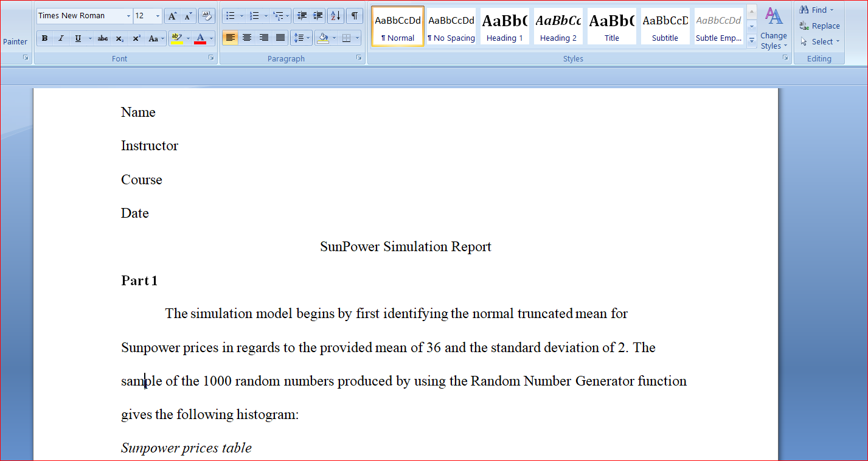The height and width of the screenshot is (461, 868).
Task: Click the Sunpower prices table caption
Action: click(x=186, y=448)
